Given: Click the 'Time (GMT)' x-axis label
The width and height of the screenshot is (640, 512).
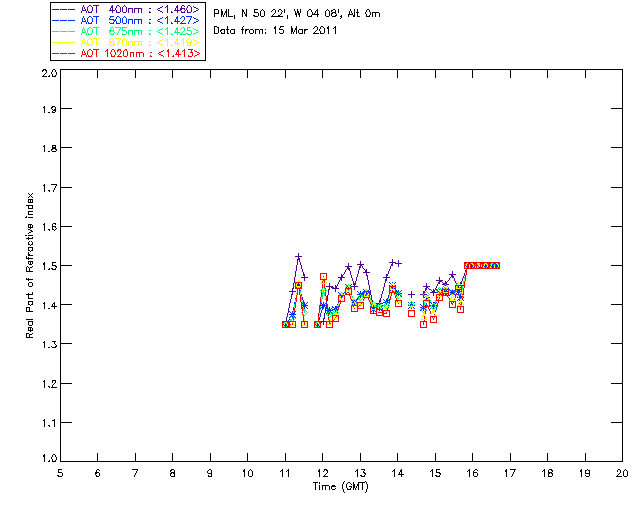Looking at the screenshot, I should click(340, 487).
